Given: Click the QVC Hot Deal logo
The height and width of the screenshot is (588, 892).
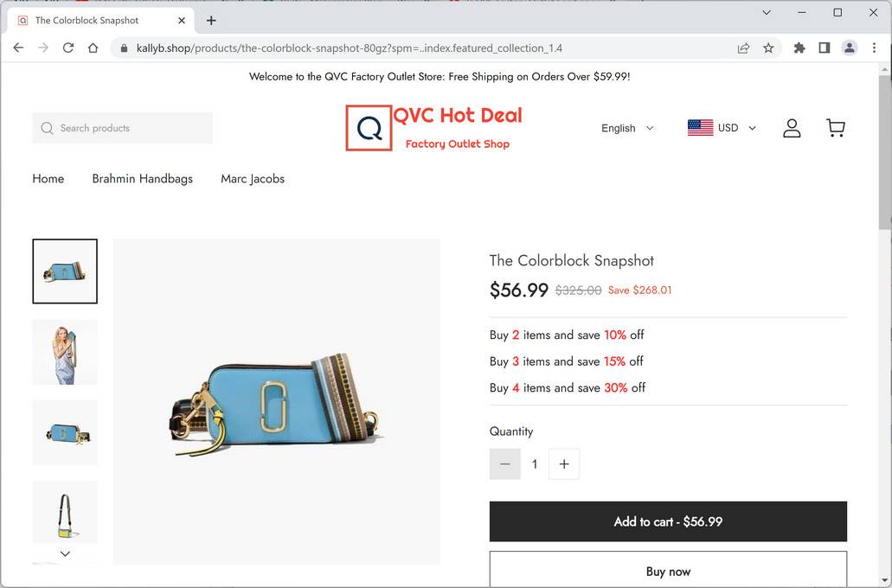Looking at the screenshot, I should [x=433, y=128].
